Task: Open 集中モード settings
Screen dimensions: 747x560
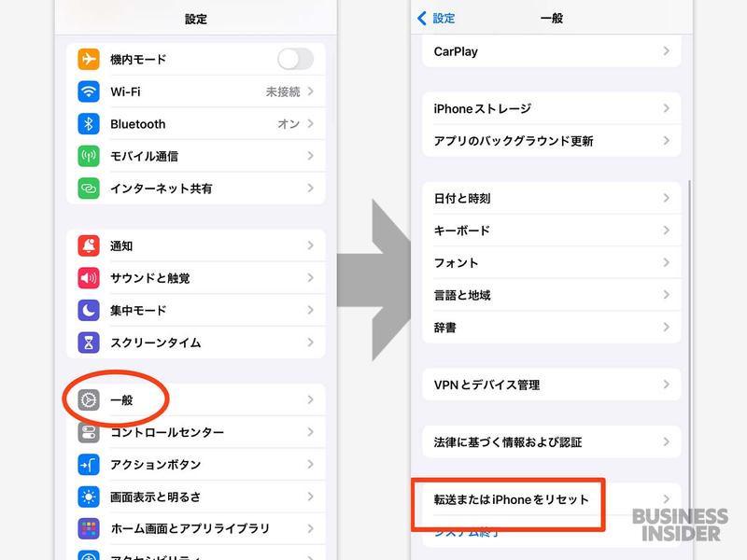Action: [196, 311]
